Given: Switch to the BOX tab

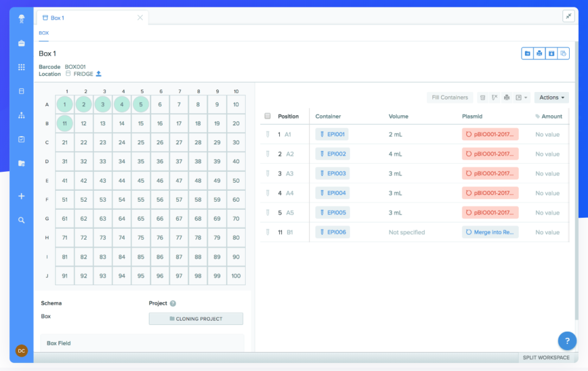Looking at the screenshot, I should (x=43, y=33).
